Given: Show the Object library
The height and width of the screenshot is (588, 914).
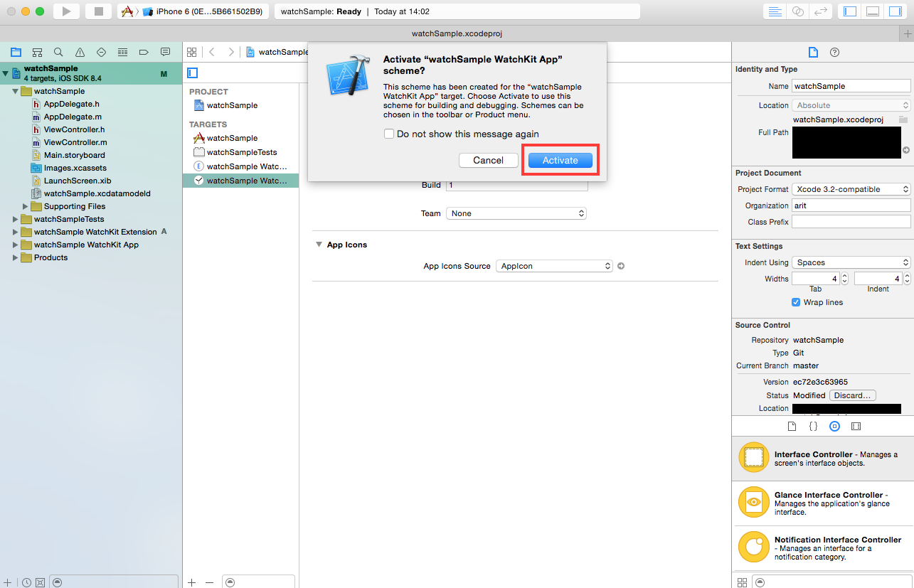Looking at the screenshot, I should pos(835,427).
